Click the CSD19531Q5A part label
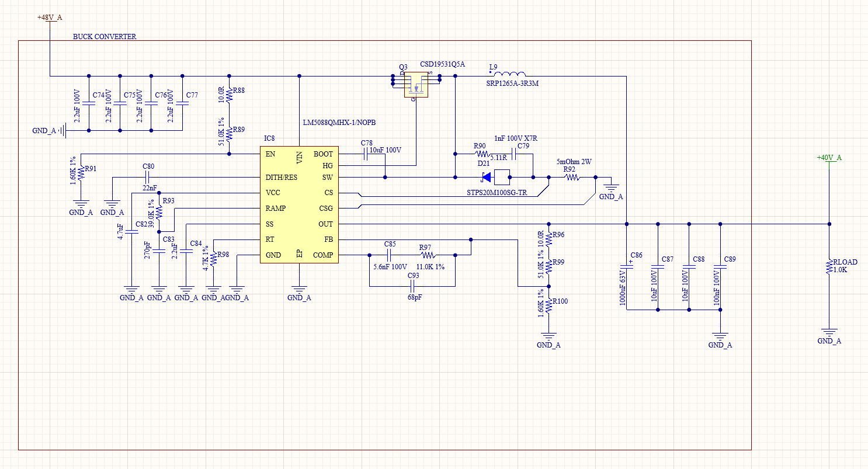 coord(442,64)
